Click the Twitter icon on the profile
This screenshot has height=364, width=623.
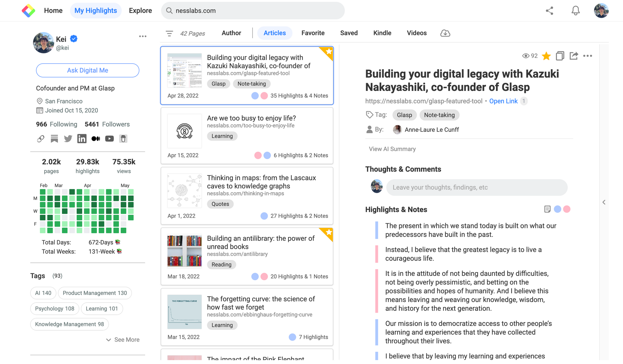coord(68,139)
